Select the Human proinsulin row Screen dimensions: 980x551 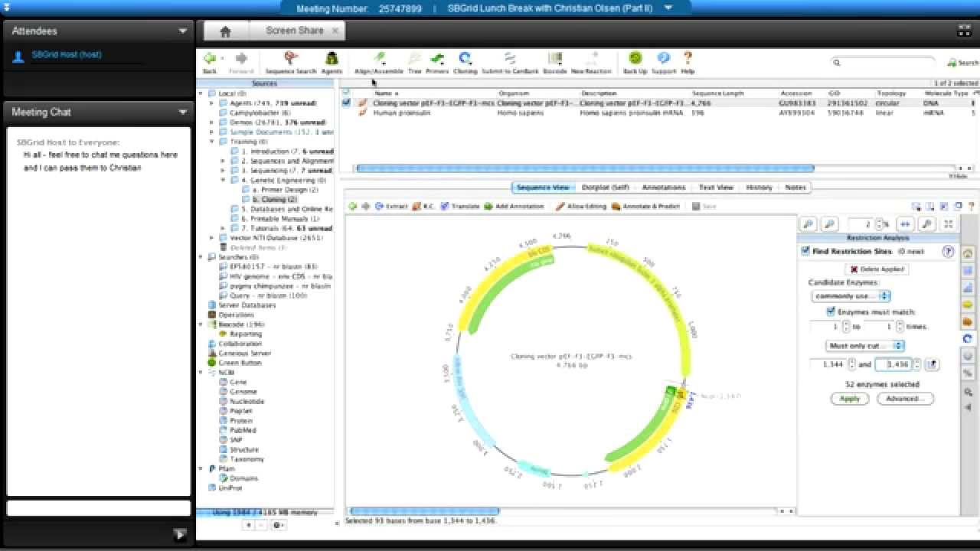tap(658, 112)
